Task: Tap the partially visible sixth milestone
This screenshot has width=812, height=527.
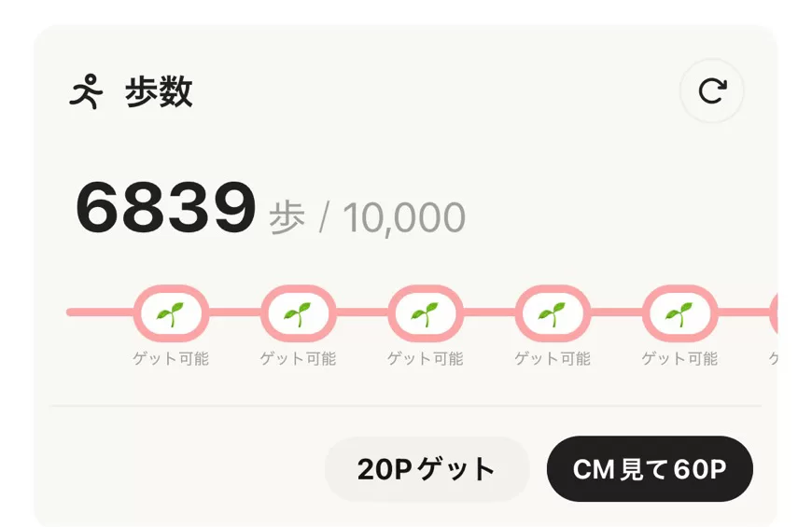Action: 773,313
